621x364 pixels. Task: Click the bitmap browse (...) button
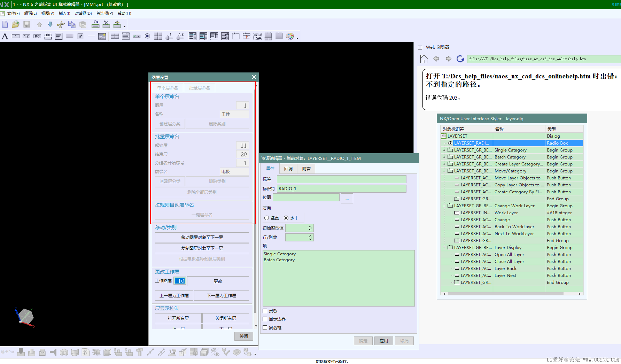(x=347, y=199)
